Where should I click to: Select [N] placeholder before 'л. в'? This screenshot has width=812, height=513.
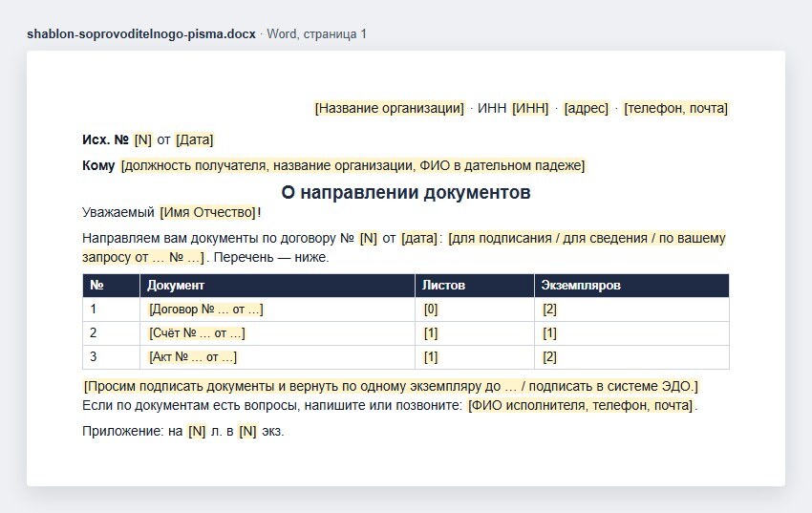click(x=197, y=431)
